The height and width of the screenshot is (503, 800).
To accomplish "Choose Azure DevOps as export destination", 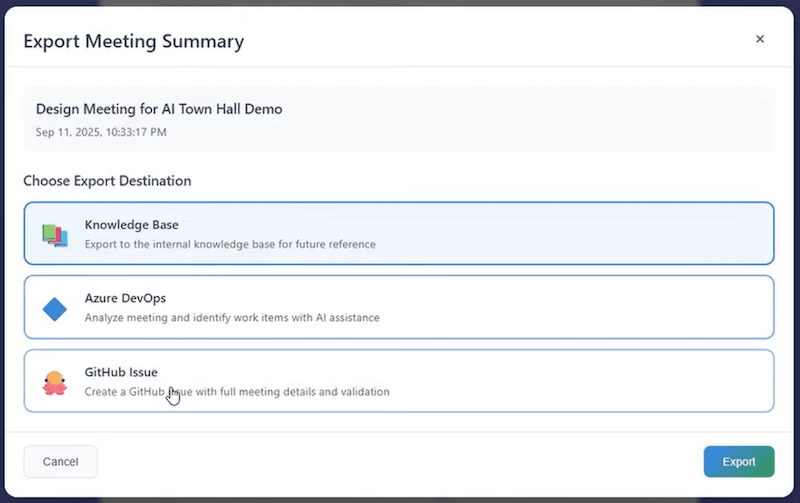I will click(399, 307).
